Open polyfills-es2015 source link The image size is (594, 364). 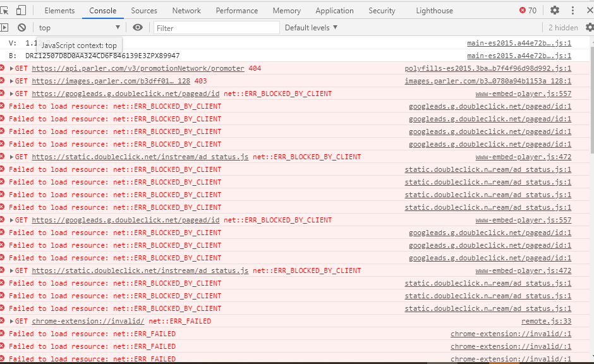(x=488, y=68)
